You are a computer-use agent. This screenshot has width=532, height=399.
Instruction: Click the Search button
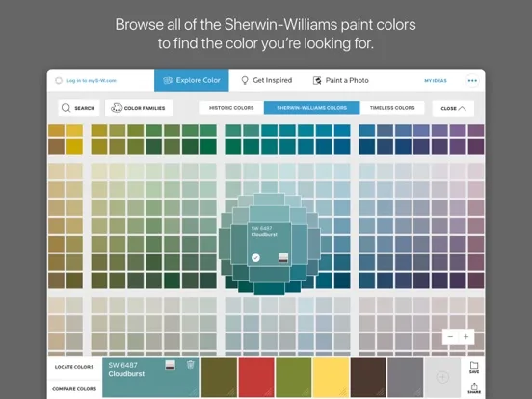[x=79, y=108]
